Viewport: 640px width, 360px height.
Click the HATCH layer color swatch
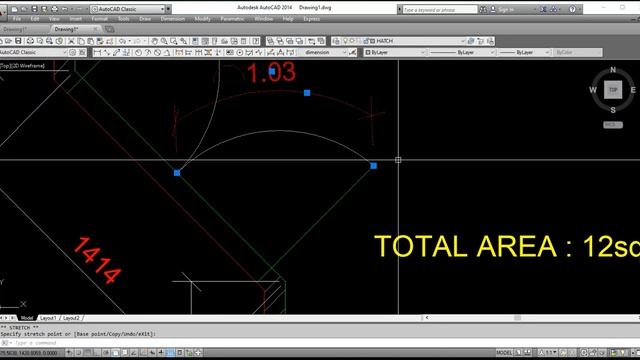pyautogui.click(x=372, y=41)
